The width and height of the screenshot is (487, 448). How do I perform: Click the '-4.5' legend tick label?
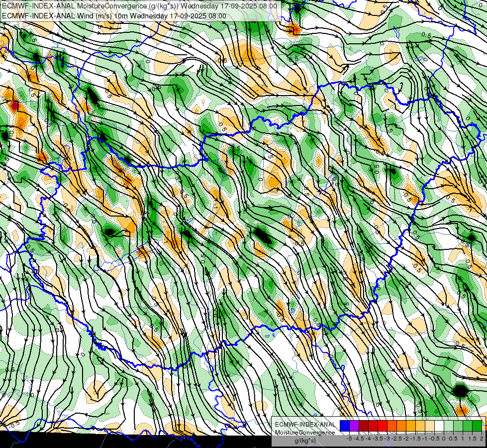pos(359,439)
